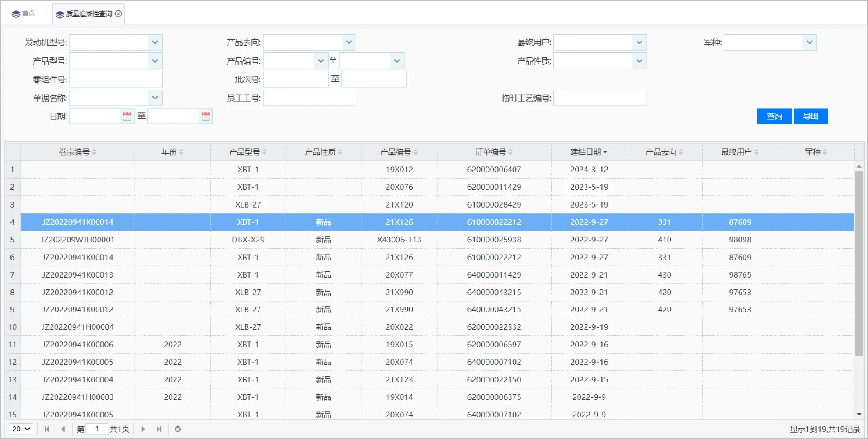Click product number 20X076

399,187
